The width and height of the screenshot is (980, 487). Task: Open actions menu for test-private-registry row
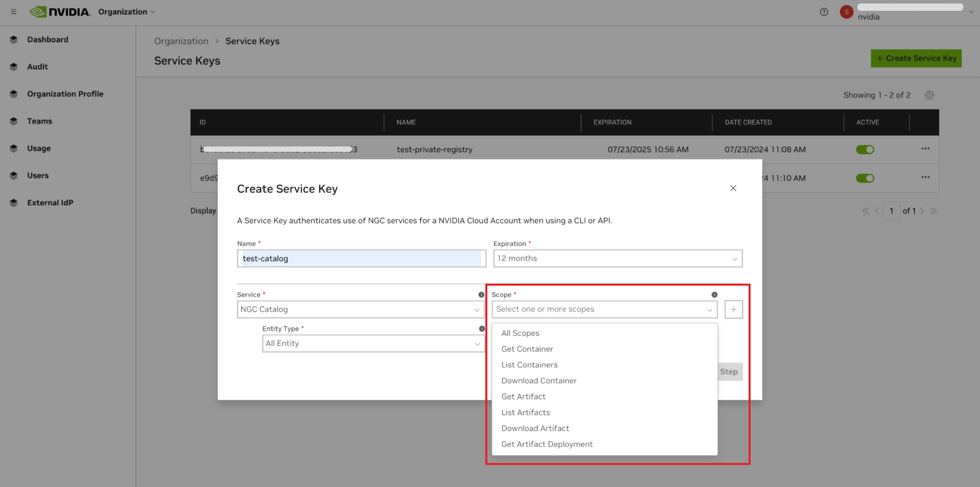[926, 148]
